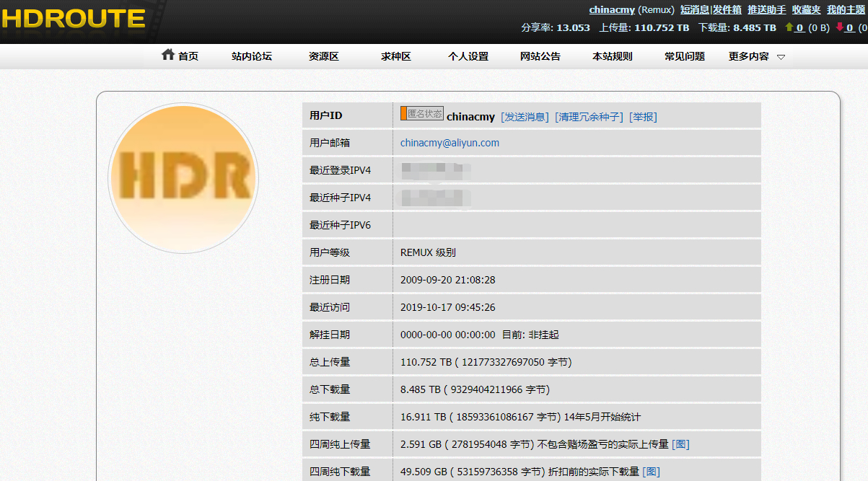This screenshot has height=481, width=868.
Task: Open the 求种区 page
Action: click(396, 56)
